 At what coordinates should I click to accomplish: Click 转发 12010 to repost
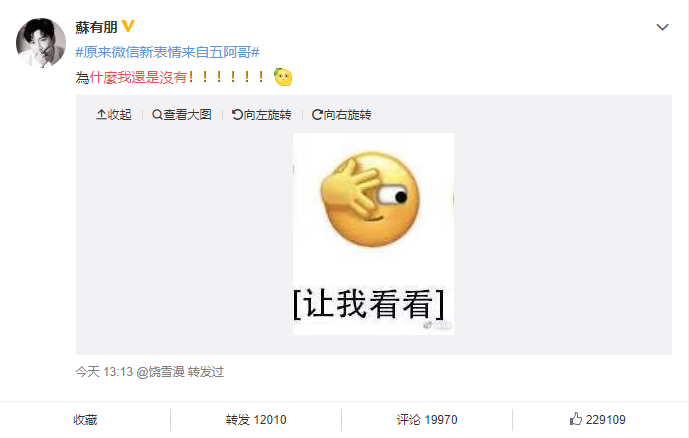pos(256,420)
